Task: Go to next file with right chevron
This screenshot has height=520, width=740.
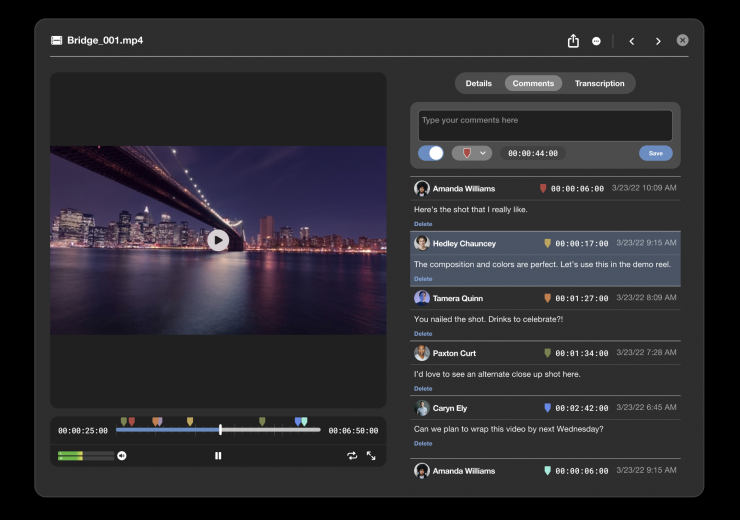Action: coord(658,41)
